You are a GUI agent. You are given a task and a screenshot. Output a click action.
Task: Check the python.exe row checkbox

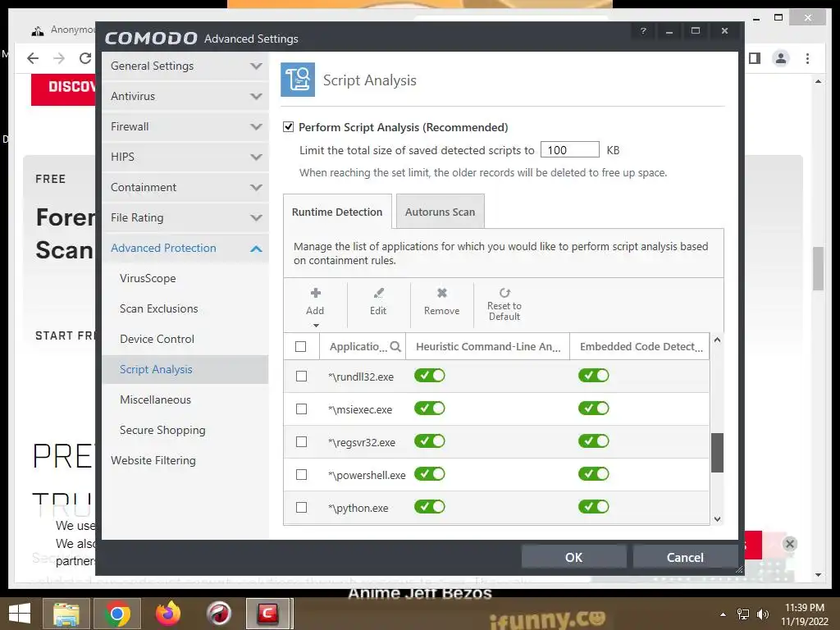(302, 507)
